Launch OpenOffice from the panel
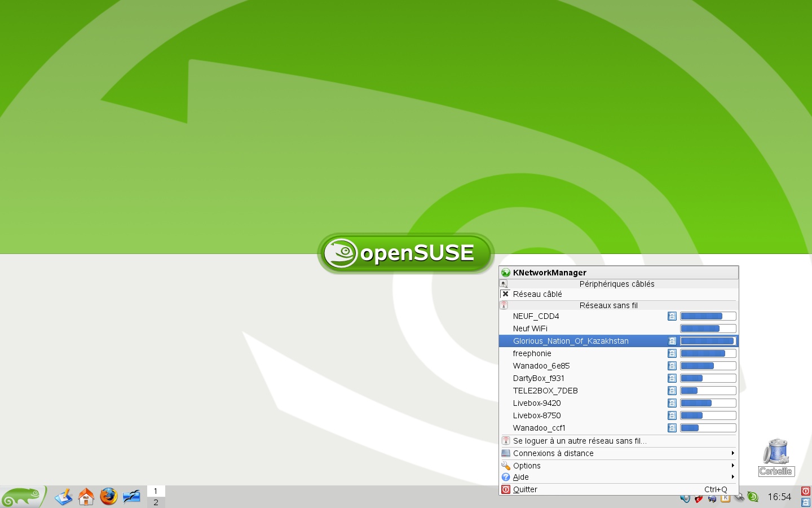 click(x=131, y=497)
